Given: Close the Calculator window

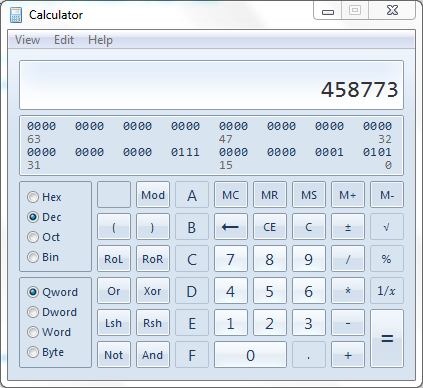Looking at the screenshot, I should pyautogui.click(x=392, y=11).
